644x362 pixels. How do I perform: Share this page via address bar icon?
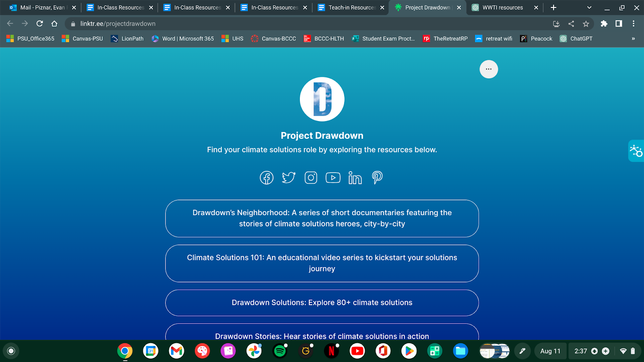[x=571, y=24]
